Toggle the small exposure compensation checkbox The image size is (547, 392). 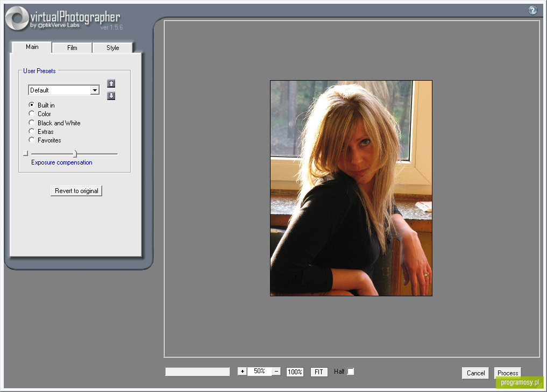[x=25, y=153]
